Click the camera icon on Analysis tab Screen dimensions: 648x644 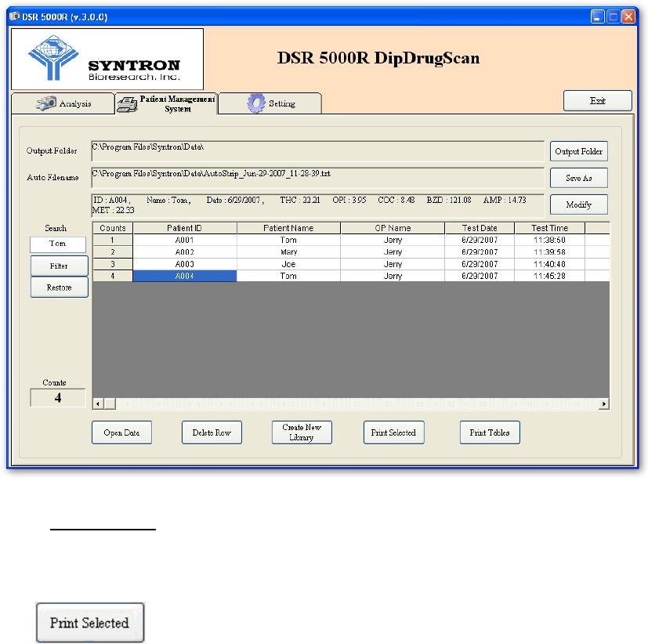point(46,103)
